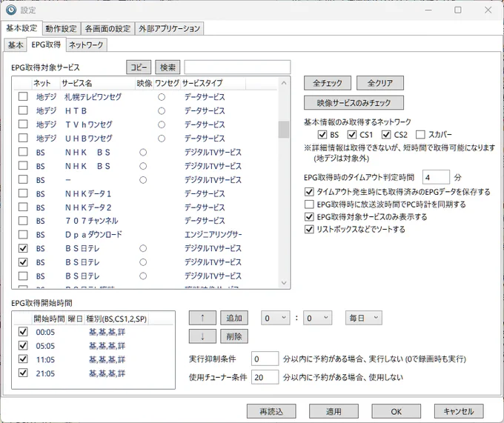Switch to the 動作設定 tab

[61, 29]
